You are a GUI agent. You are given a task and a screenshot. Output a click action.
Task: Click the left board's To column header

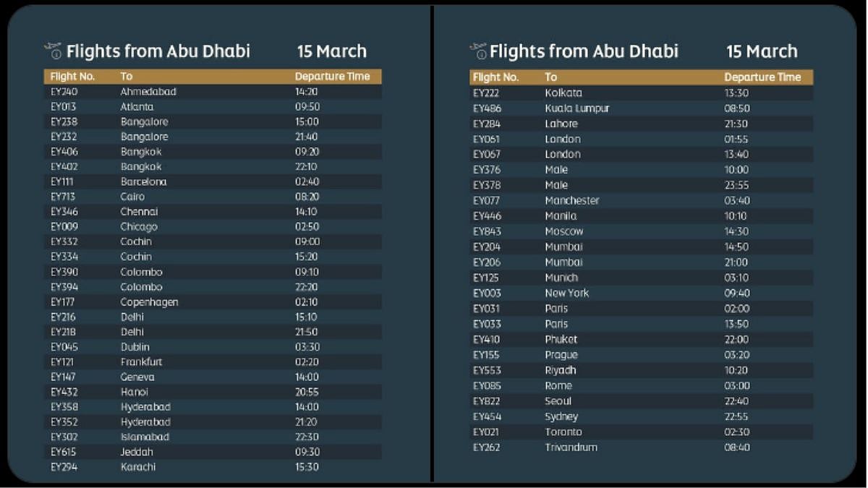point(127,77)
